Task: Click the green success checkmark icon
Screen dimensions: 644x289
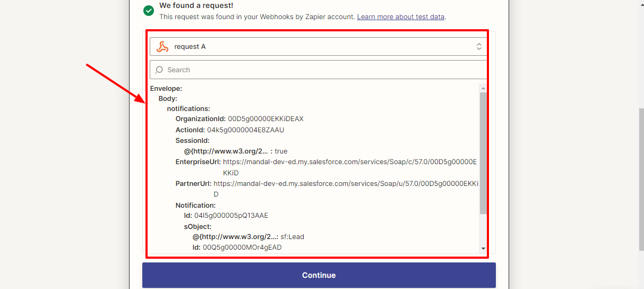Action: pyautogui.click(x=149, y=11)
